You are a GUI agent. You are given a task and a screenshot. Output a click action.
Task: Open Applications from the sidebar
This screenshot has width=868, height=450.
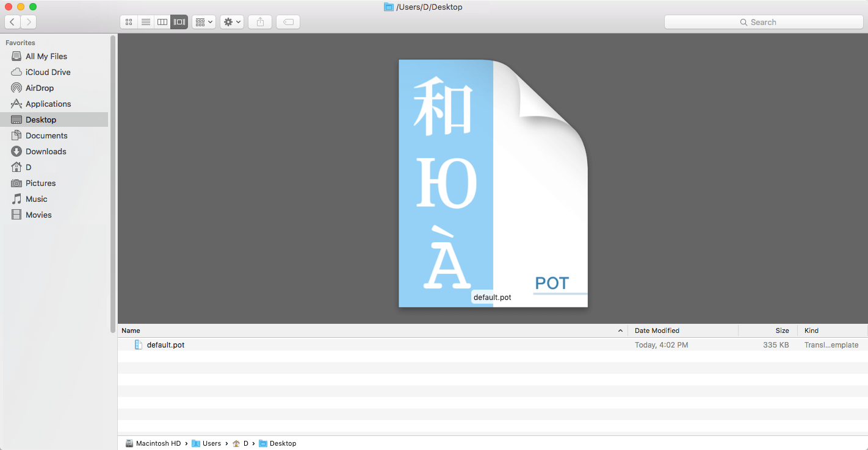tap(48, 104)
